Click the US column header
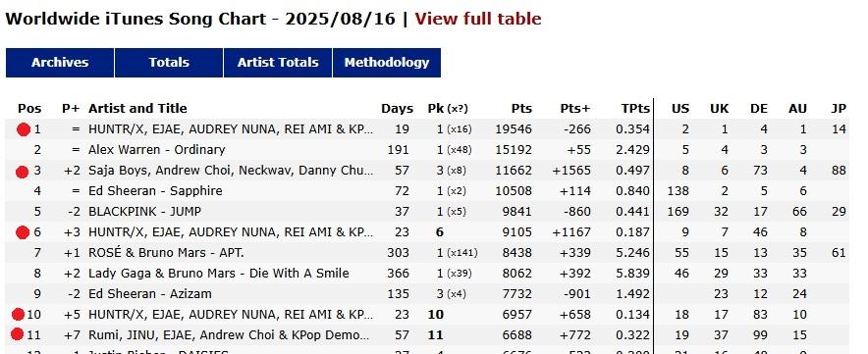 (680, 109)
